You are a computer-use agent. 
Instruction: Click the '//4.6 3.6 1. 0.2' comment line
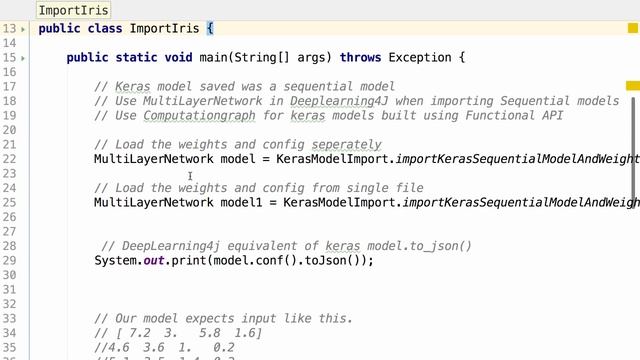[164, 348]
